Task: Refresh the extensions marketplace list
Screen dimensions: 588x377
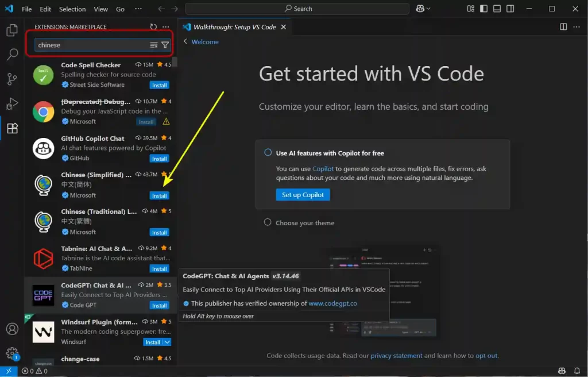Action: pos(153,27)
